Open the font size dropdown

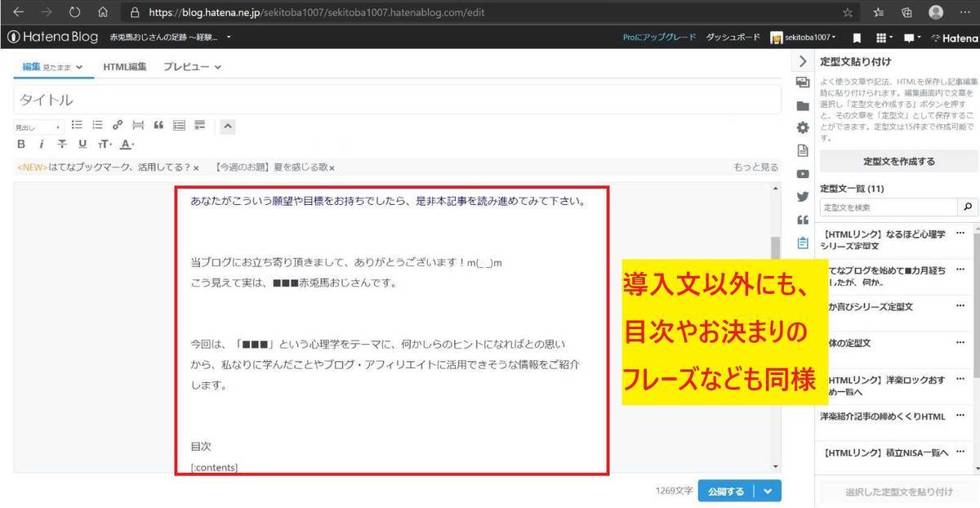coord(105,145)
